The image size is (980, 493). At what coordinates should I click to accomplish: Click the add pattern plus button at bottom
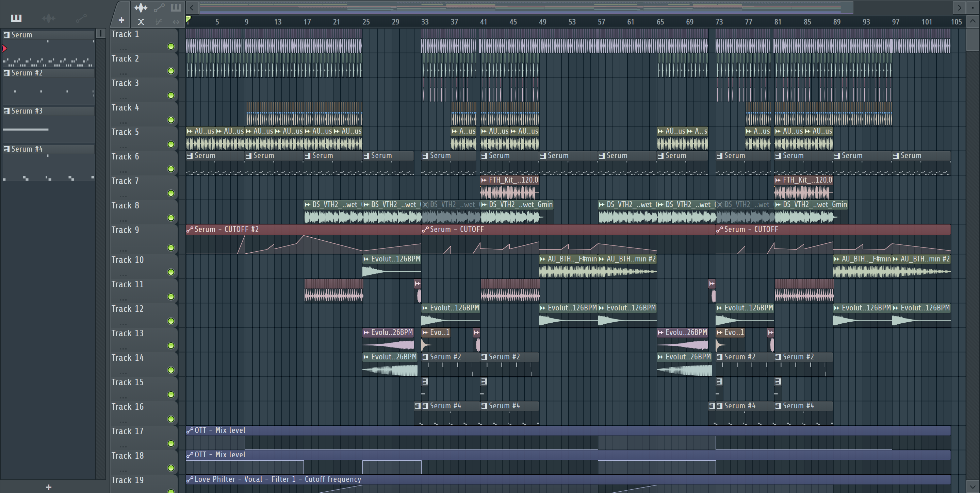pos(48,487)
